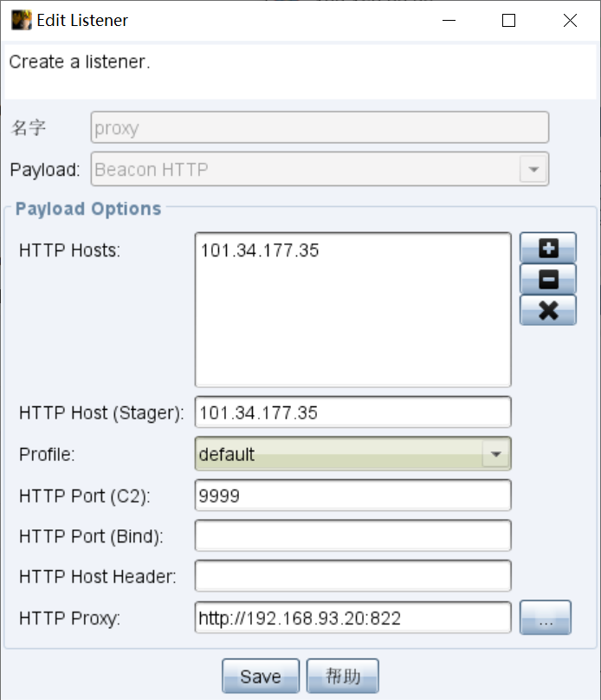Viewport: 601px width, 700px height.
Task: Save the listener configuration
Action: (261, 677)
